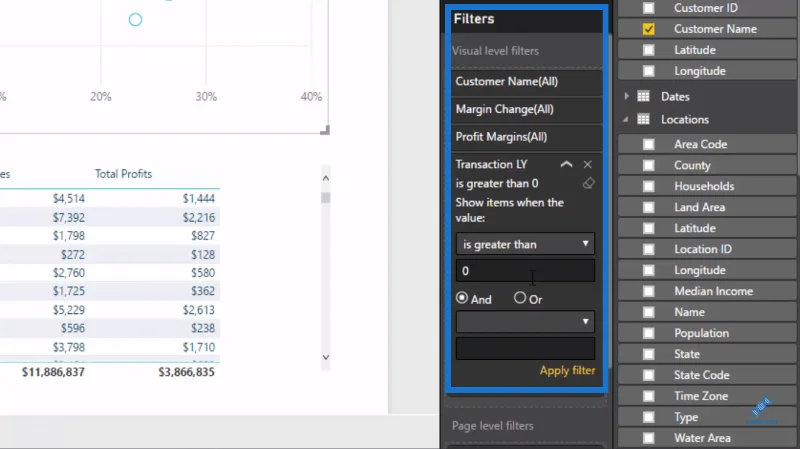
Task: Collapse the Transaction LY filter card
Action: (x=566, y=164)
